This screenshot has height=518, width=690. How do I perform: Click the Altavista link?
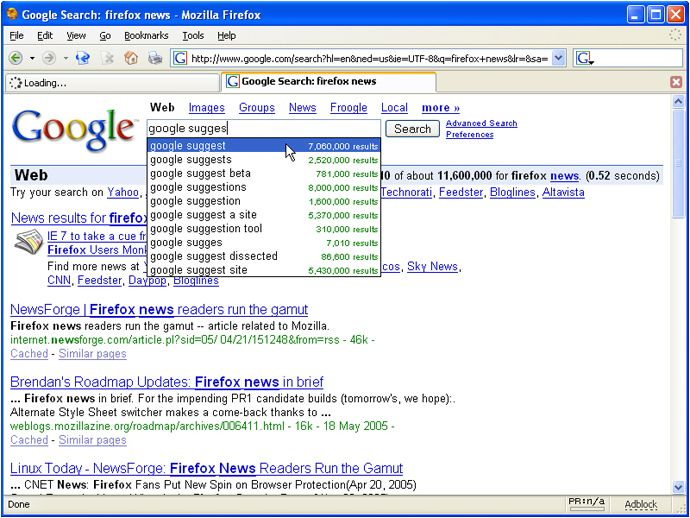pyautogui.click(x=563, y=192)
